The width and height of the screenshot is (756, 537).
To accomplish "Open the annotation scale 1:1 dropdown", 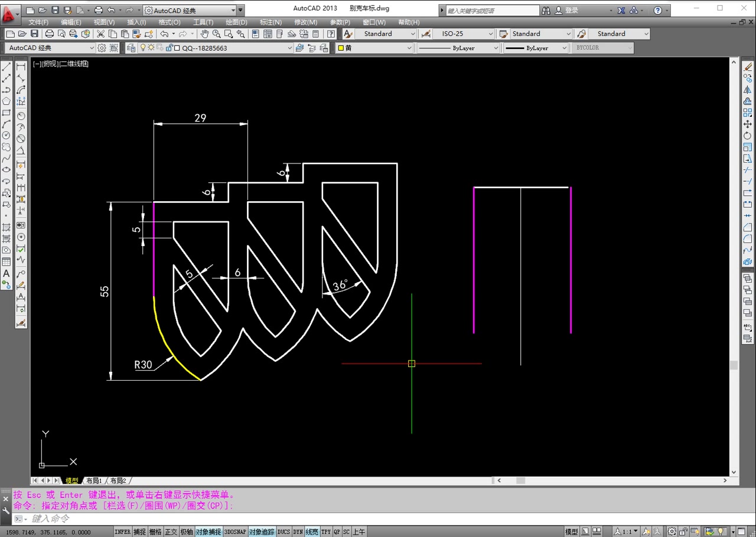I will (625, 532).
